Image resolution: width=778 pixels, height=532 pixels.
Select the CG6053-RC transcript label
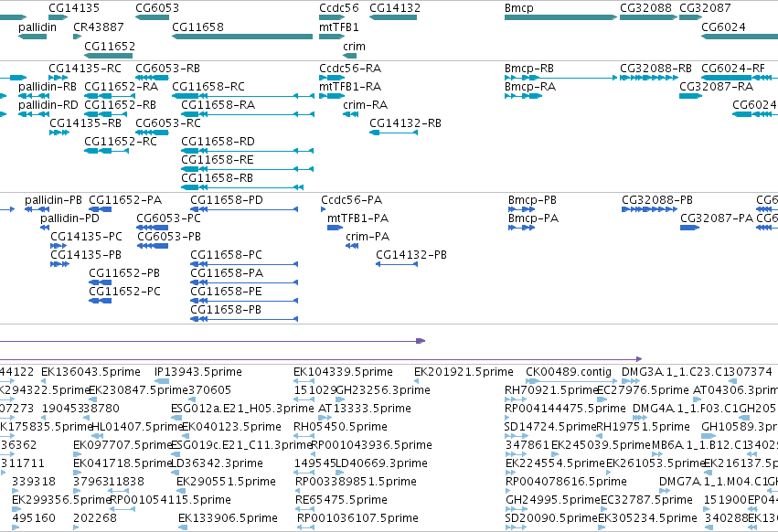(167, 123)
